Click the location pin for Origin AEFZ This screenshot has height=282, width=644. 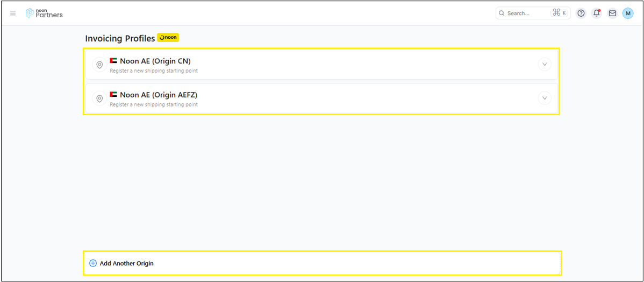point(99,98)
